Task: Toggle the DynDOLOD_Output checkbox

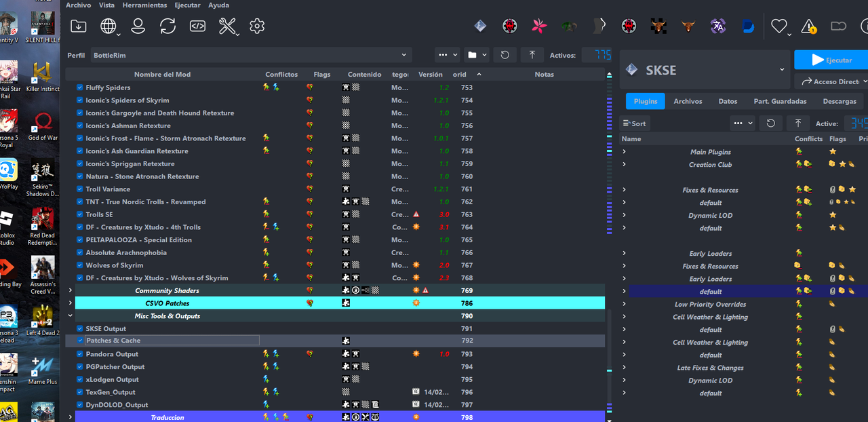Action: [x=80, y=405]
